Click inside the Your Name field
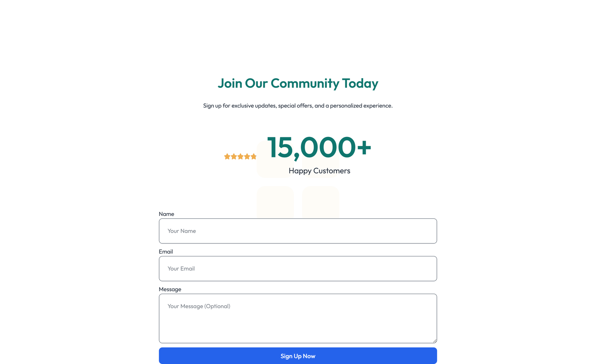Viewport: 596px width, 364px height. [298, 231]
